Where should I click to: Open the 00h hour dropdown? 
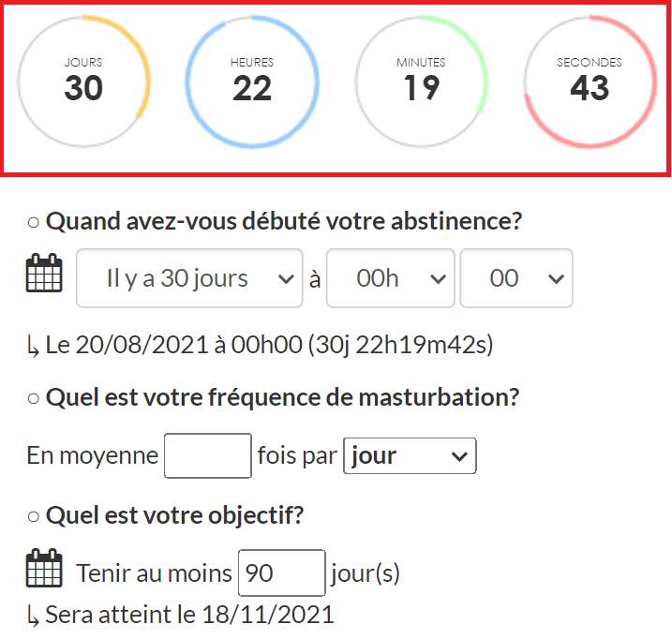[391, 278]
